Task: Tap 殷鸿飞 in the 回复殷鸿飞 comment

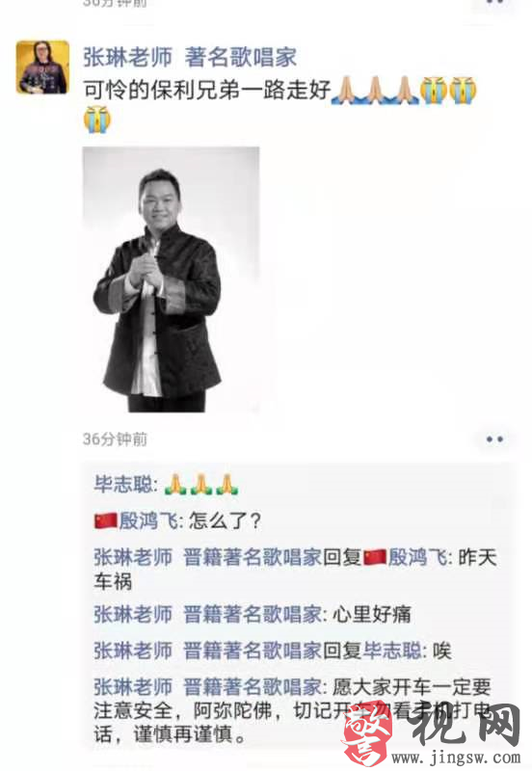Action: (x=417, y=558)
